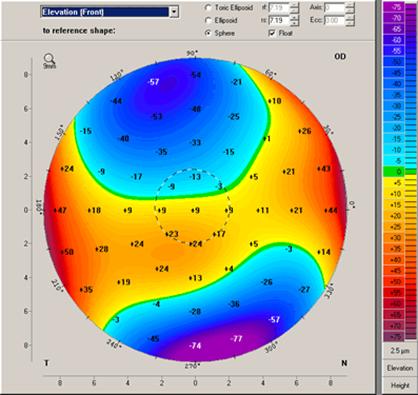Click the -54 elevation value on the map
Viewport: 418px width, 395px height.
tap(196, 75)
